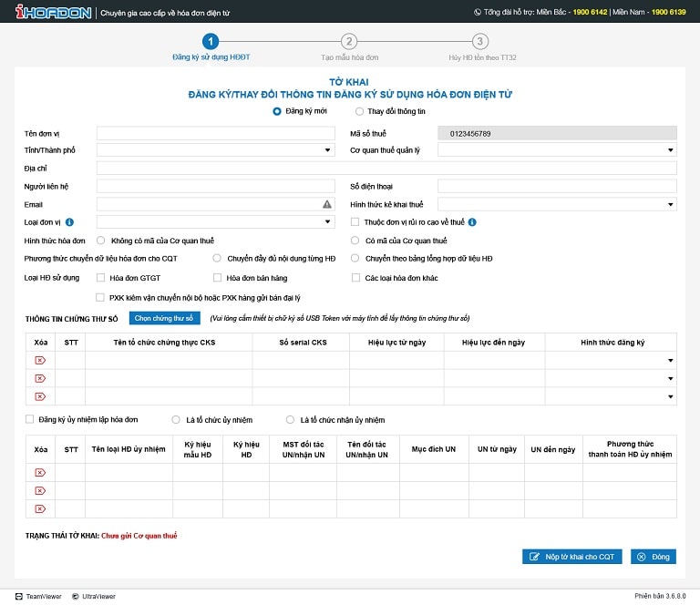This screenshot has height=605, width=700.
Task: Click the Đóng button
Action: 654,557
